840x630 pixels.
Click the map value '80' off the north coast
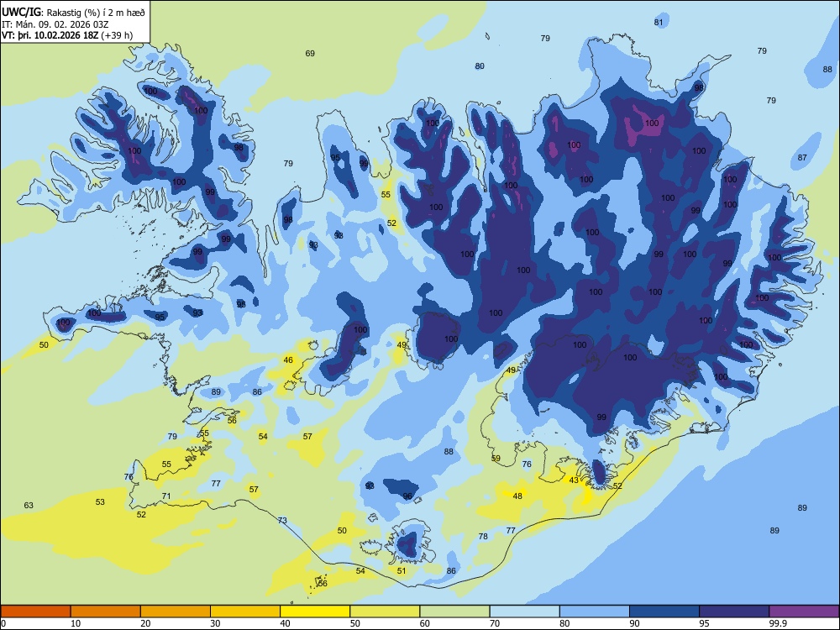tap(480, 66)
